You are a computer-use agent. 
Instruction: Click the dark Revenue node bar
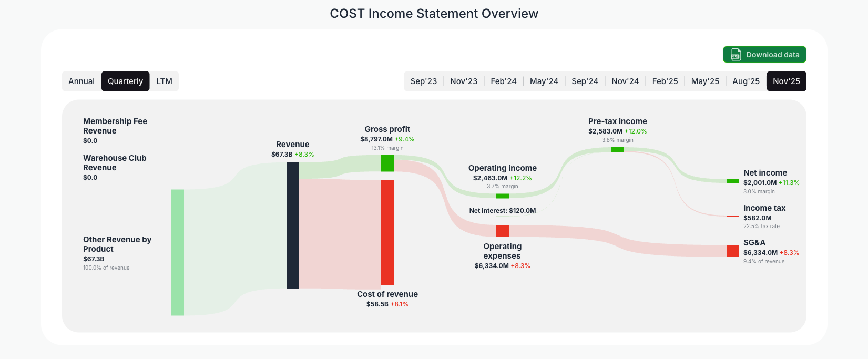293,225
